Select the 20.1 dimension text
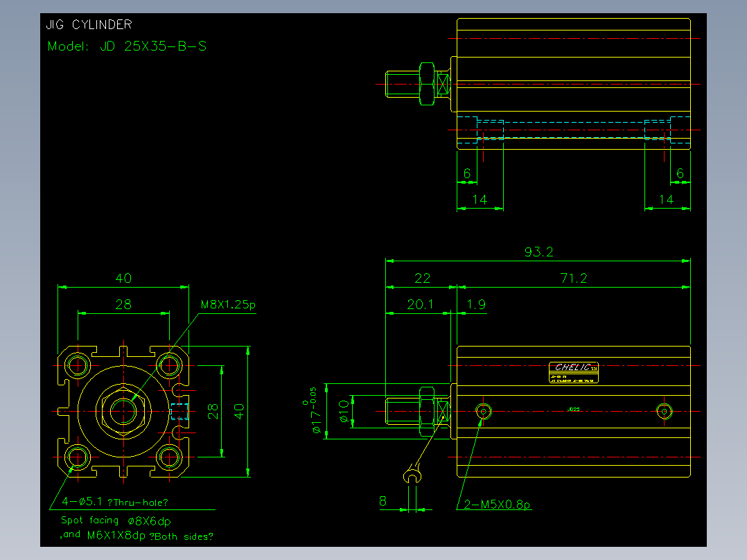 coord(420,304)
